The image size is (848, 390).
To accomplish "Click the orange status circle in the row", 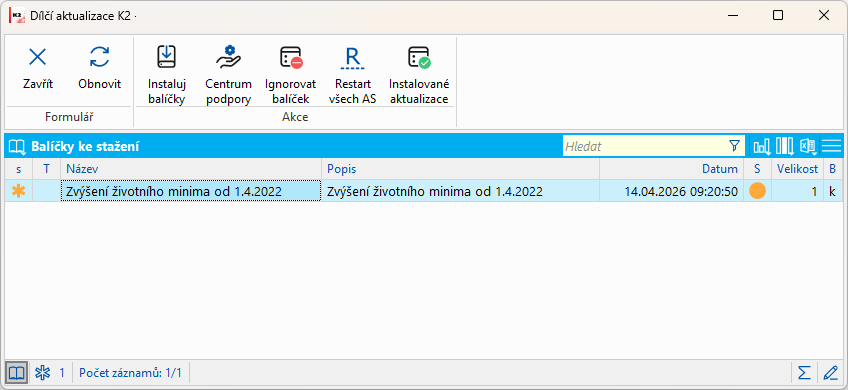I will tap(757, 191).
